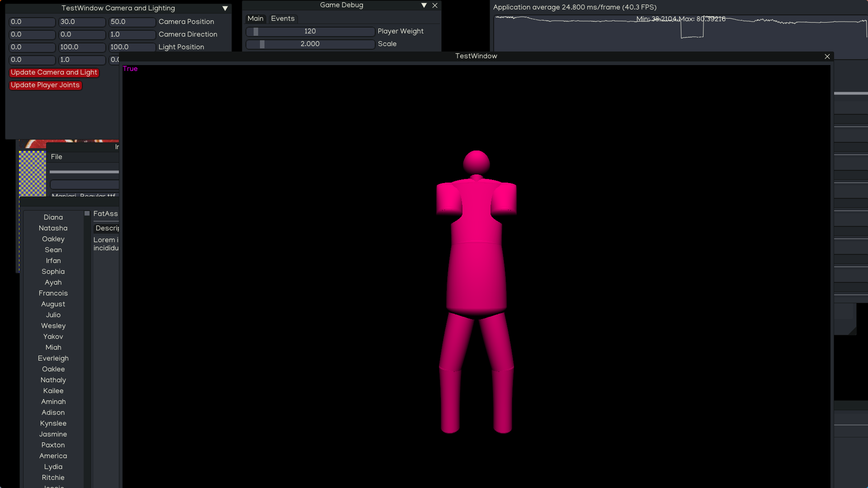
Task: Click Camera Position Y field showing 30.0
Action: coord(81,22)
